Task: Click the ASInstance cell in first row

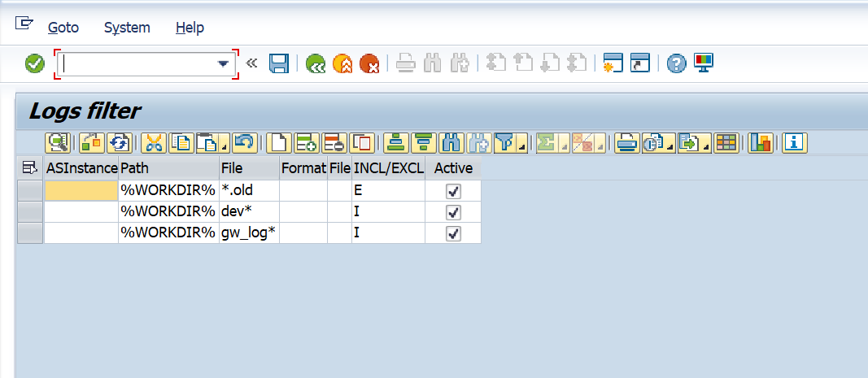Action: pyautogui.click(x=81, y=191)
